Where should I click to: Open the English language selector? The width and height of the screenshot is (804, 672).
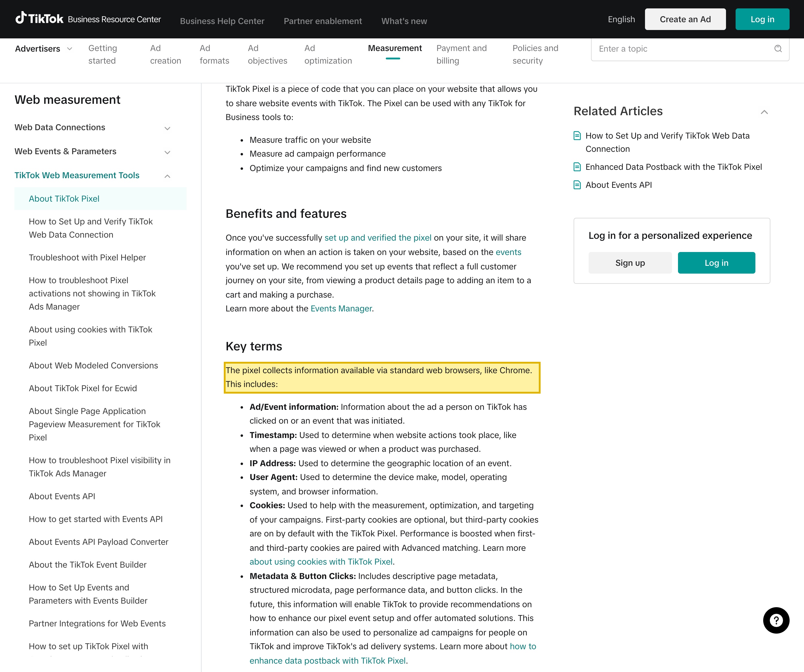[621, 19]
